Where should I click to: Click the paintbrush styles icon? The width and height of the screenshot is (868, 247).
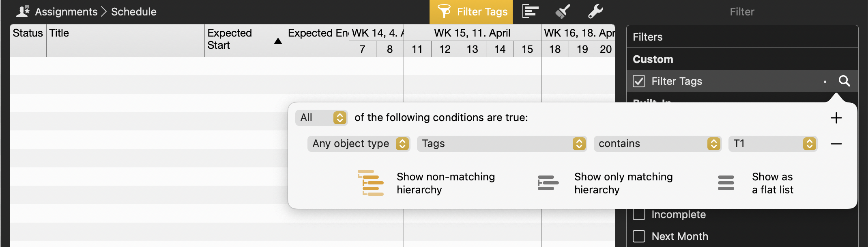(x=563, y=11)
